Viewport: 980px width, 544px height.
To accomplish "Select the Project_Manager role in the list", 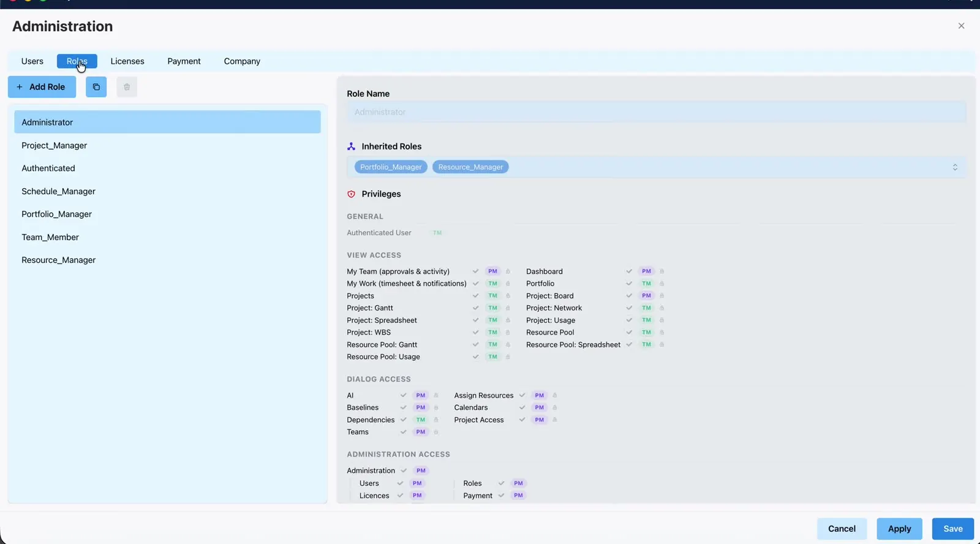I will [167, 146].
